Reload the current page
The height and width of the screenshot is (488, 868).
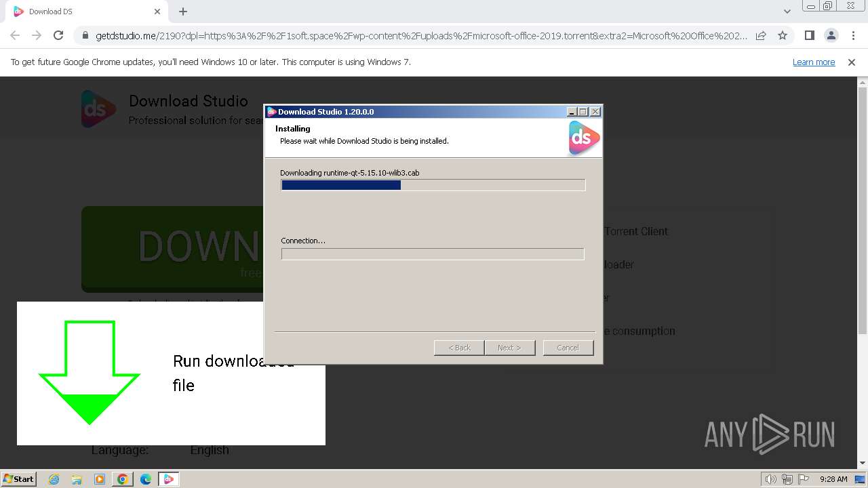click(x=58, y=35)
